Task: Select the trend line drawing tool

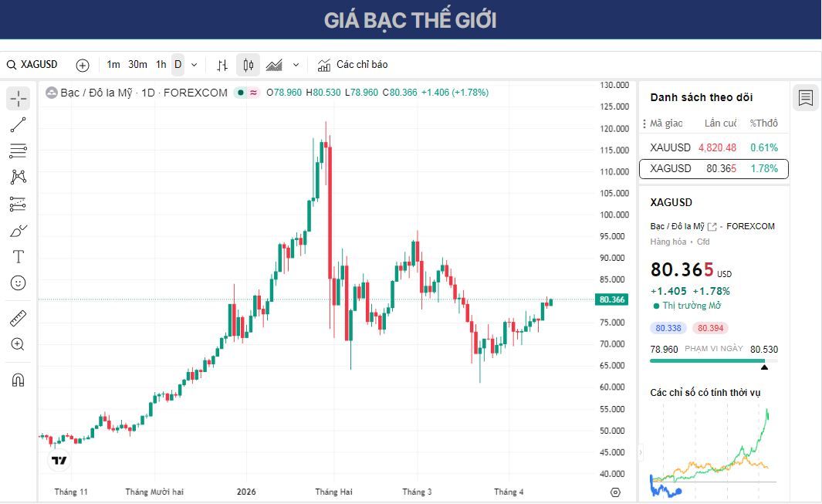Action: [x=18, y=125]
